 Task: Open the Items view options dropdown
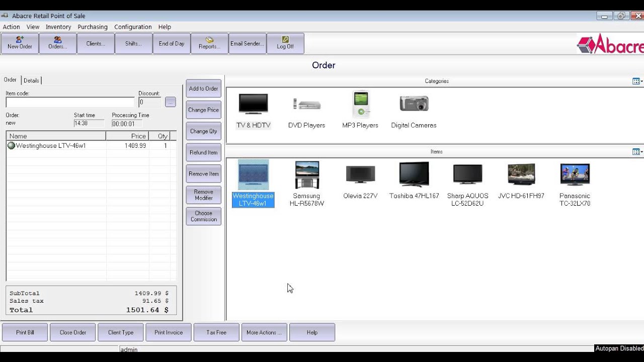[x=637, y=151]
